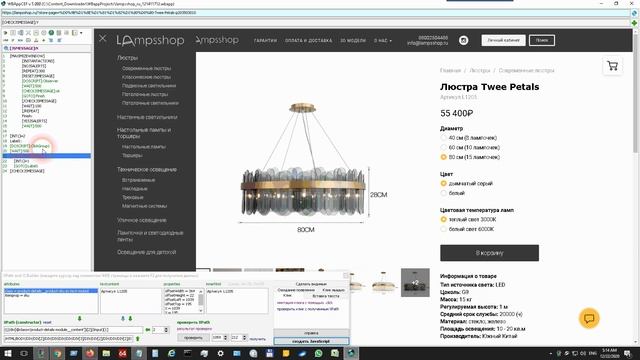Click the XPath constructor input field

click(x=73, y=329)
